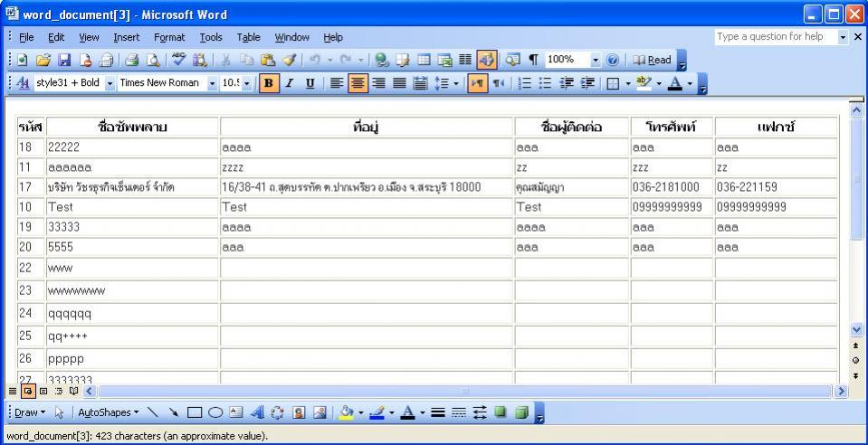
Task: Align text left
Action: pos(337,83)
